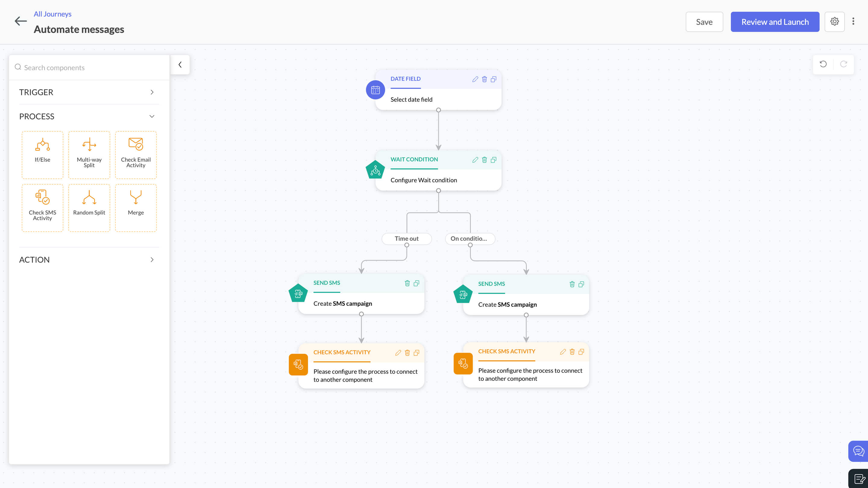Screen dimensions: 868x488
Task: Duplicate the right Check SMS Activity node
Action: pos(581,352)
